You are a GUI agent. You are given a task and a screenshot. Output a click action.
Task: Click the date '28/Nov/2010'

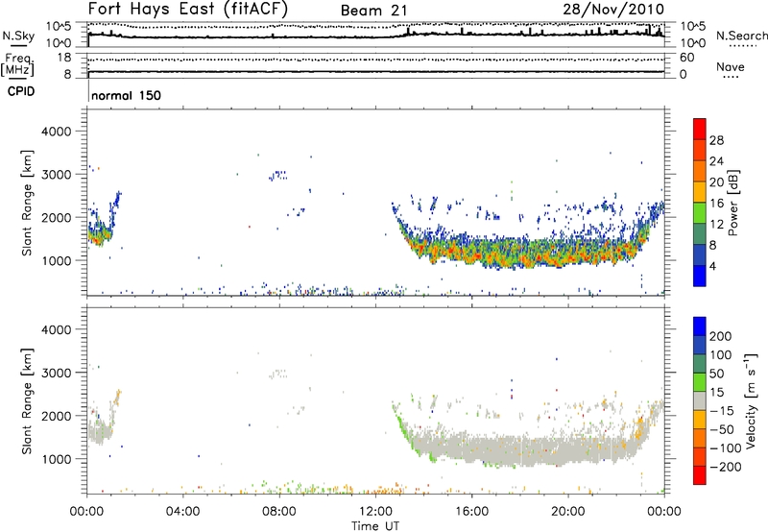613,9
